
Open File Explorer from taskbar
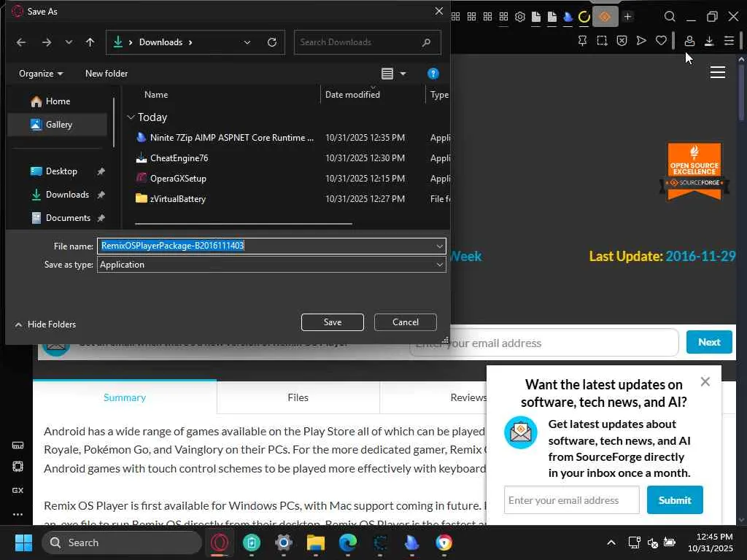tap(315, 542)
